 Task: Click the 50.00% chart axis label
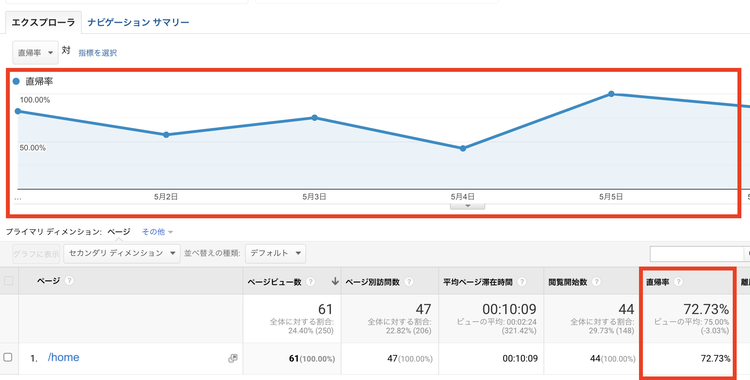tap(33, 148)
